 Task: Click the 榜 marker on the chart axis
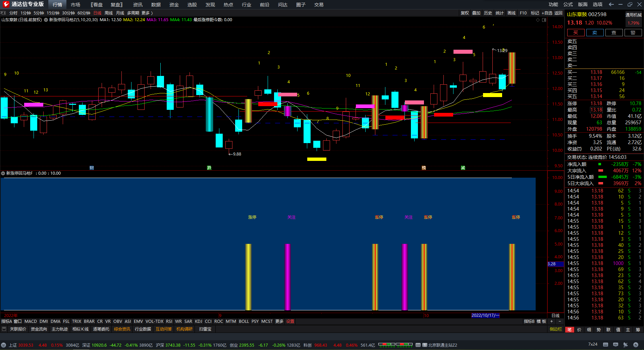pos(424,168)
